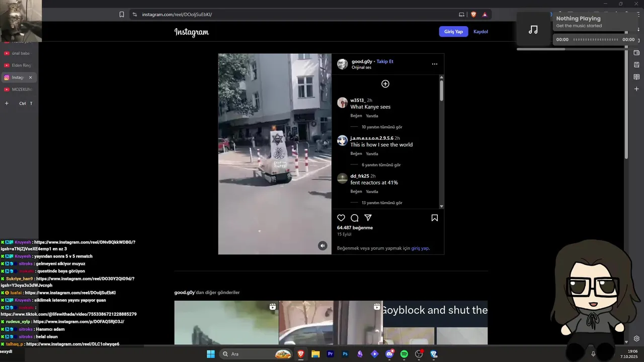
Task: Click the taskbar Ara search box
Action: click(257, 354)
